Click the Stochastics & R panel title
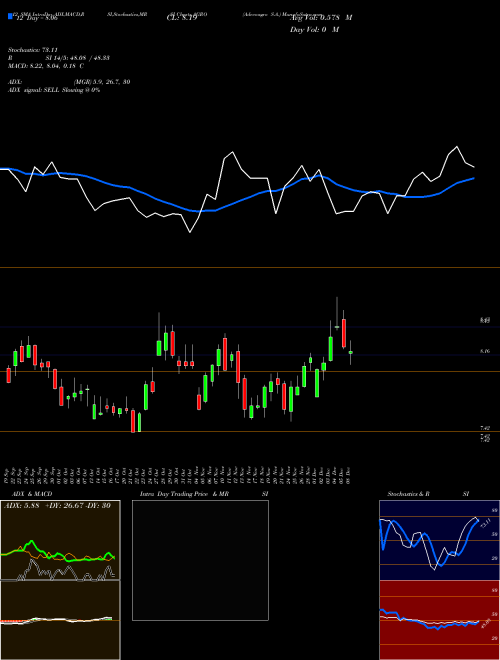500x660 pixels. [408, 494]
